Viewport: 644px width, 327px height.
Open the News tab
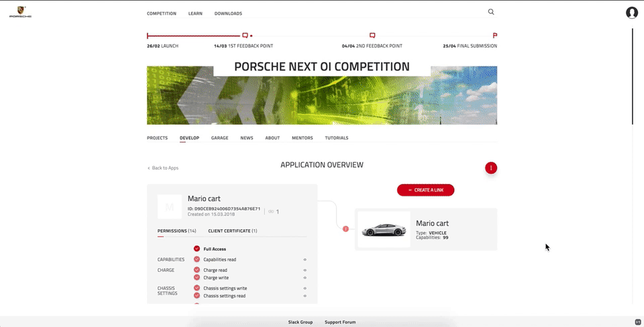click(247, 138)
